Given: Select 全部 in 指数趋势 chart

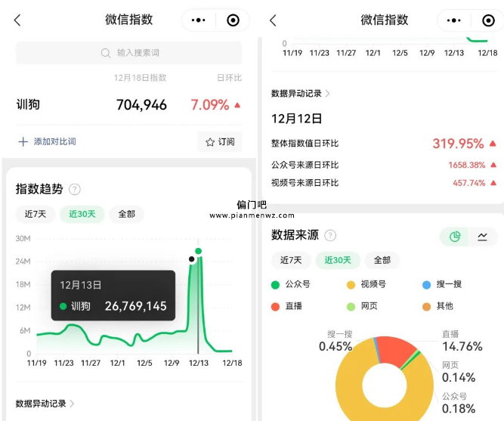Looking at the screenshot, I should tap(127, 214).
